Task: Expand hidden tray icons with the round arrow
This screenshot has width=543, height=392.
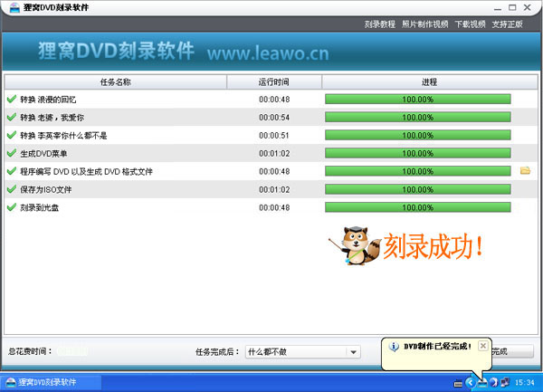Action: [x=470, y=382]
